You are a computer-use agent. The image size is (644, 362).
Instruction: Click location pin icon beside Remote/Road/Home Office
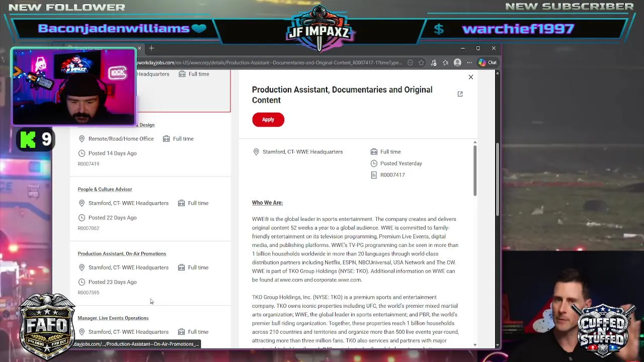point(82,139)
